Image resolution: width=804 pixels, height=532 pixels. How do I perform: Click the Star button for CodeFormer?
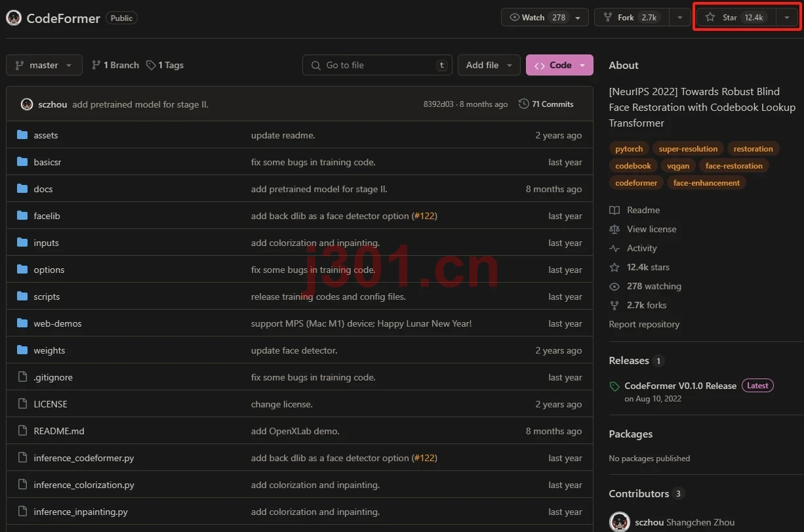click(736, 18)
